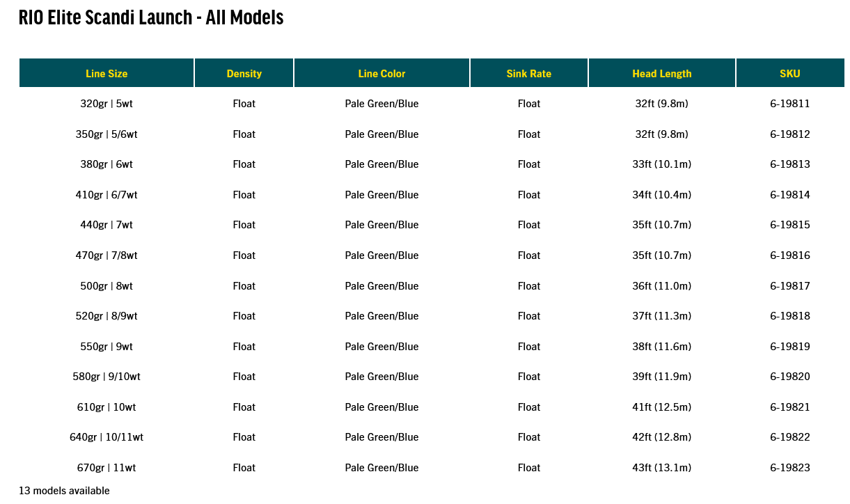850x504 pixels.
Task: Click the 410gr | 6/7wt line size cell
Action: coord(107,195)
